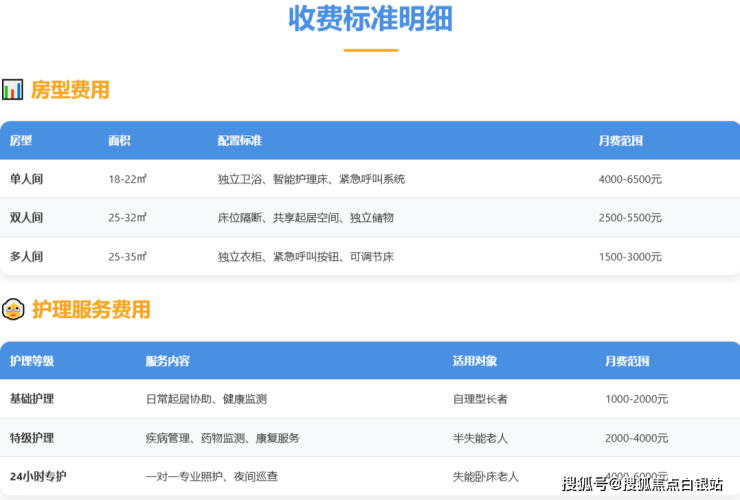This screenshot has width=740, height=500.
Task: Select the 双人间 row label
Action: point(27,218)
